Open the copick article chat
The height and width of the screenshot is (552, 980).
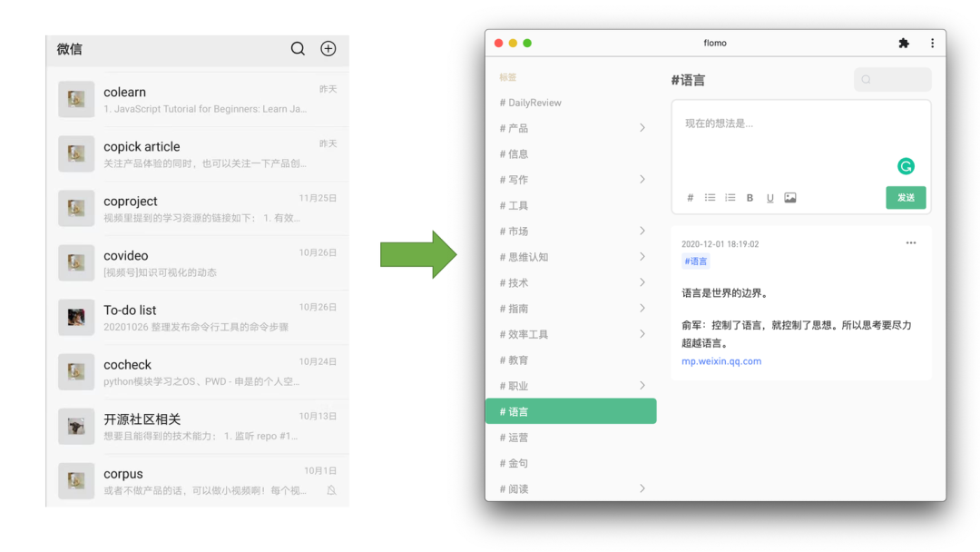click(198, 153)
